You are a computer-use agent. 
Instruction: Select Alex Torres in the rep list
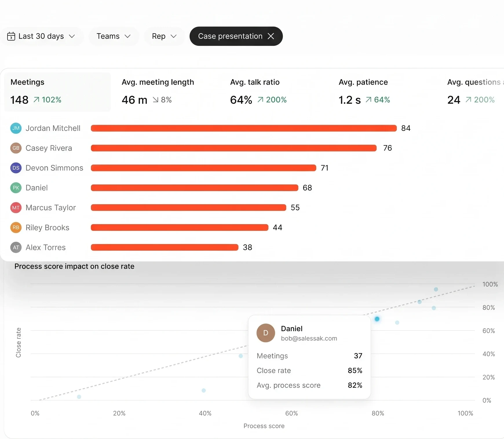[x=45, y=247]
